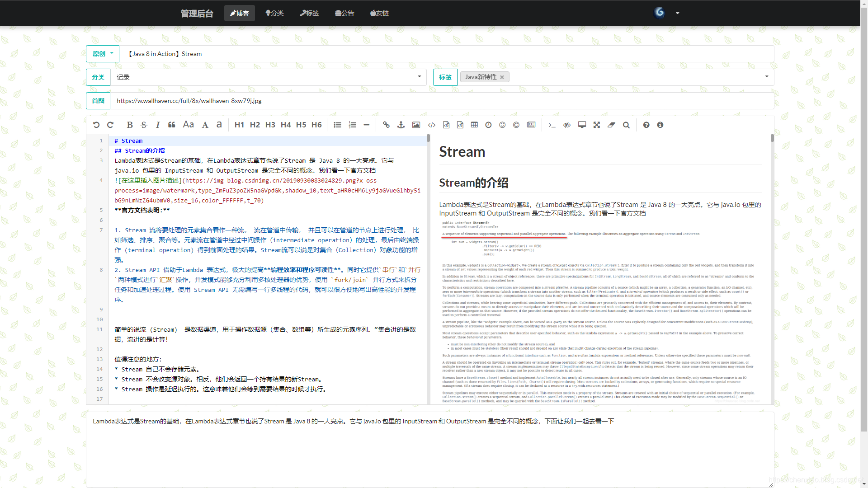Toggle bold formatting in the editor

(x=130, y=125)
